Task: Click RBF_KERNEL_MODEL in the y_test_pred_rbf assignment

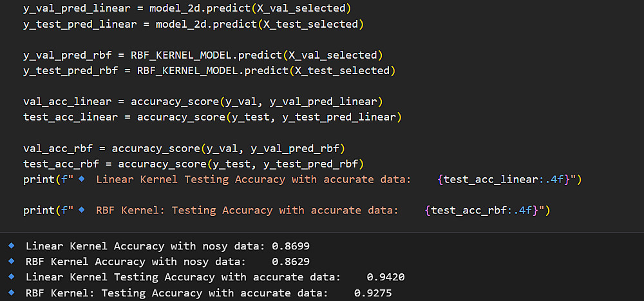Action: pyautogui.click(x=187, y=70)
